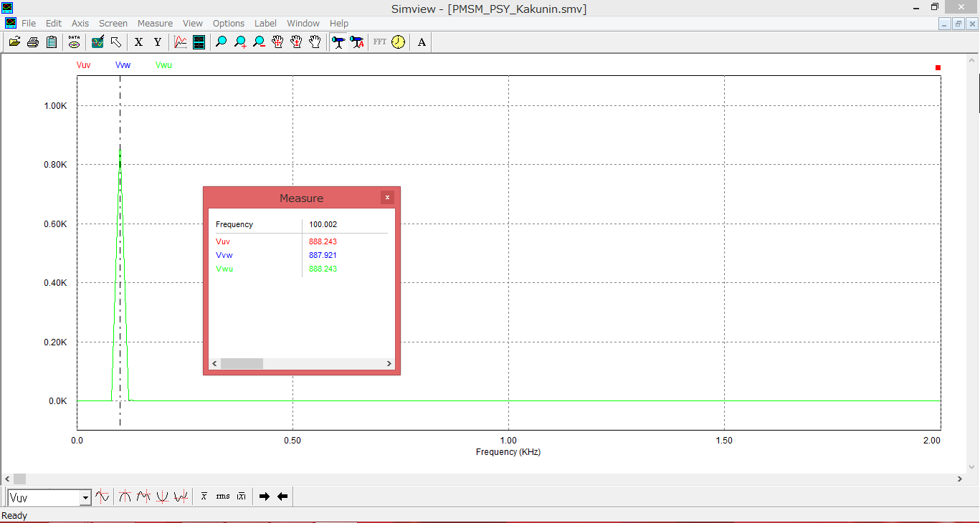Toggle the telescope with red A icon
The image size is (980, 523).
(x=357, y=42)
